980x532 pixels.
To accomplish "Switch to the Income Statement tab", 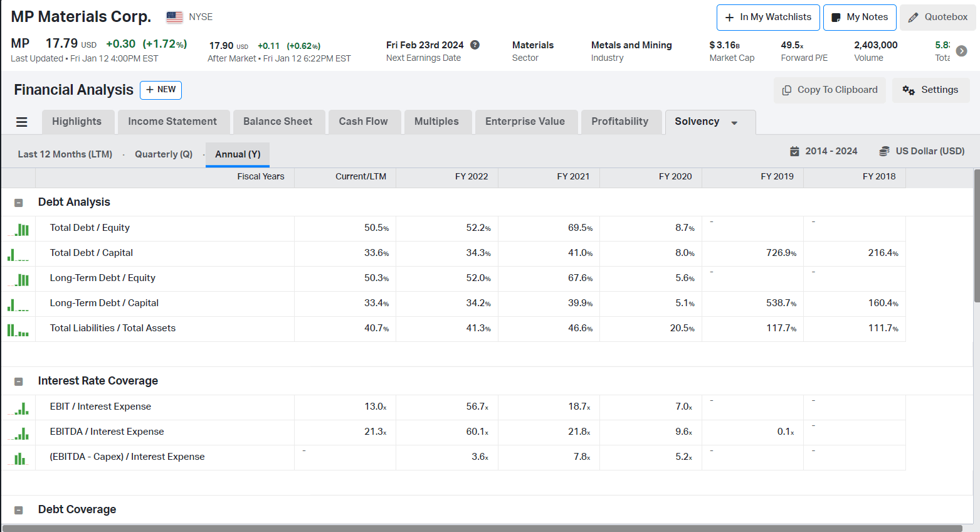I will click(174, 121).
